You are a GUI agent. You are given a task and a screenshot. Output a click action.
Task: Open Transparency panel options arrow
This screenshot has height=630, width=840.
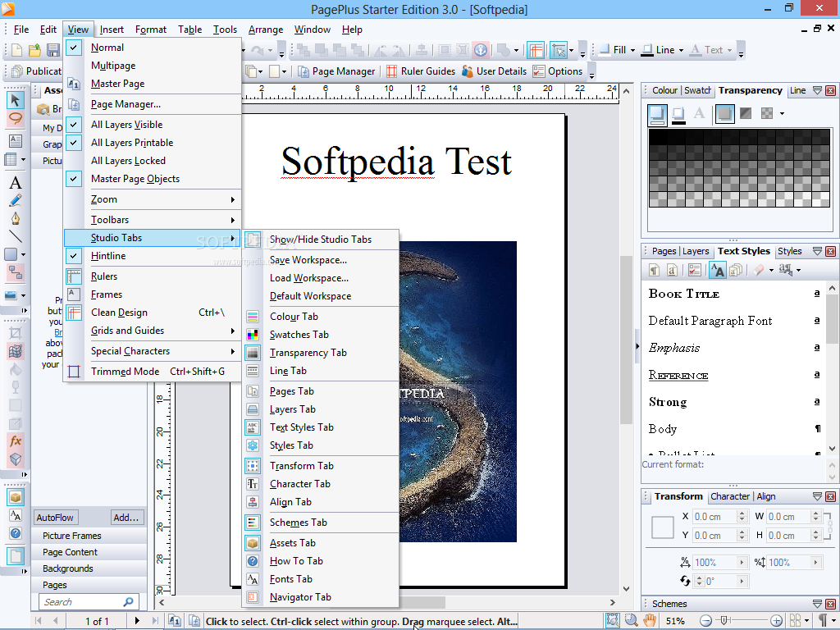[x=818, y=90]
